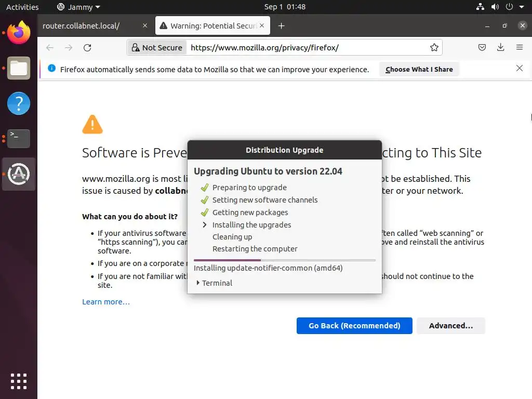Click the network status icon
This screenshot has width=532, height=399.
pos(480,7)
